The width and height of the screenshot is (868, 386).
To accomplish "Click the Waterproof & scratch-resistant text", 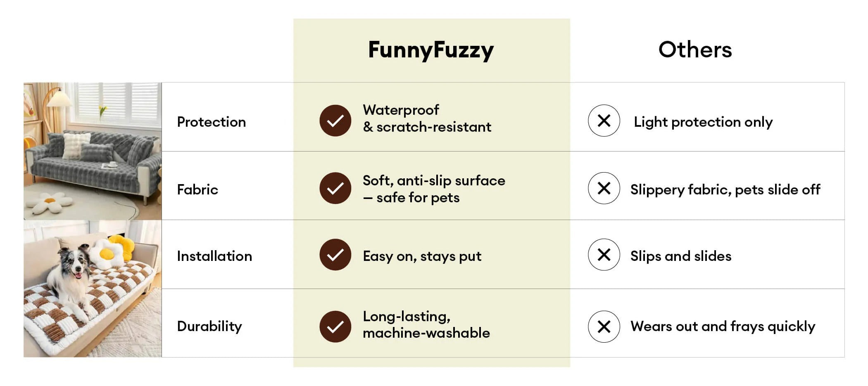I will tap(427, 118).
